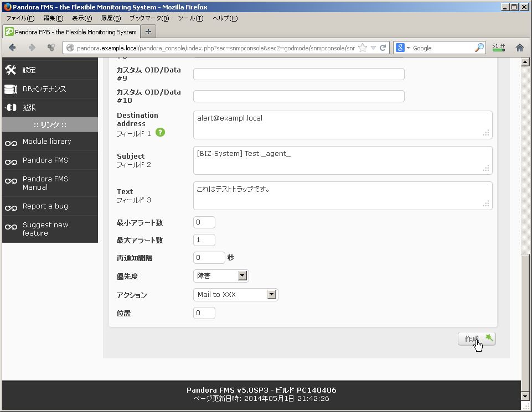Expand the 優先度 priority dropdown
Image resolution: width=532 pixels, height=412 pixels.
tap(242, 276)
